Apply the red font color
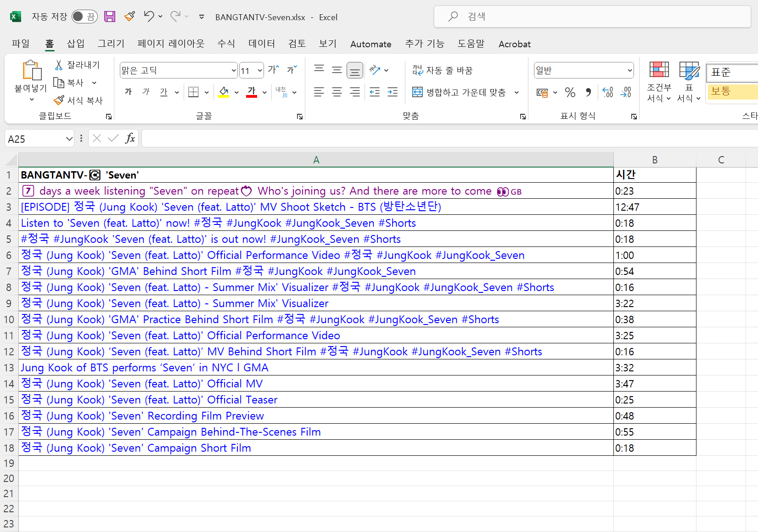This screenshot has width=758, height=532. [x=252, y=92]
